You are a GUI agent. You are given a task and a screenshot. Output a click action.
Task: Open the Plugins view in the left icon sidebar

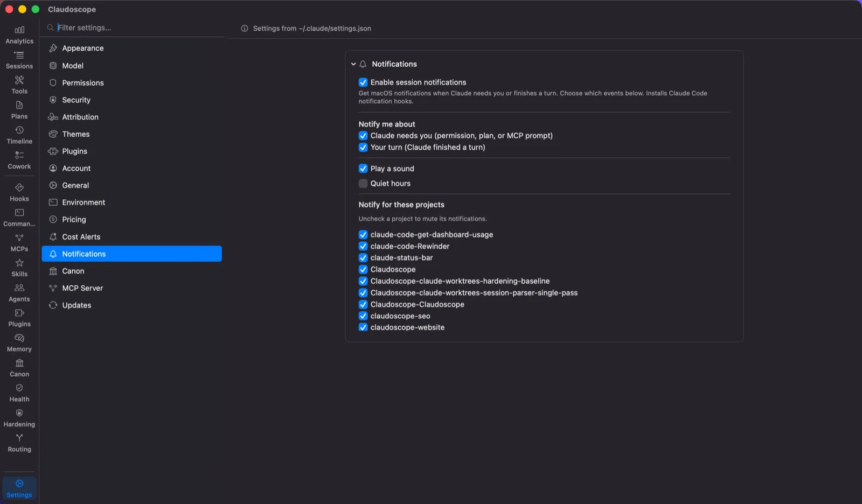click(x=19, y=318)
